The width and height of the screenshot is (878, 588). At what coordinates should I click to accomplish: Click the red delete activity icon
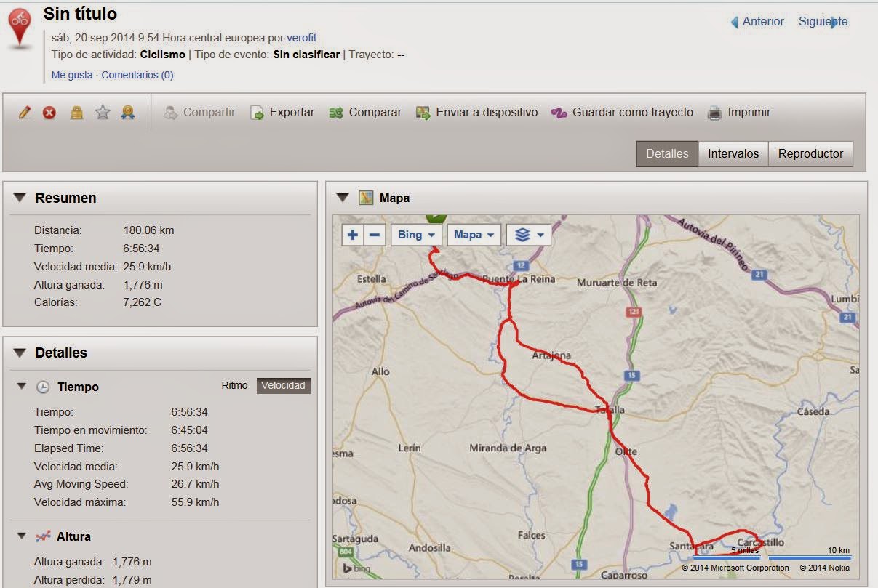point(49,113)
